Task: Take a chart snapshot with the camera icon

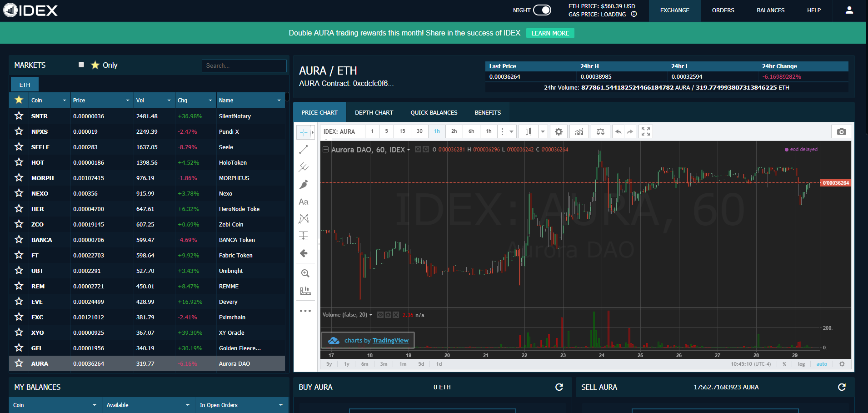Action: [x=841, y=131]
